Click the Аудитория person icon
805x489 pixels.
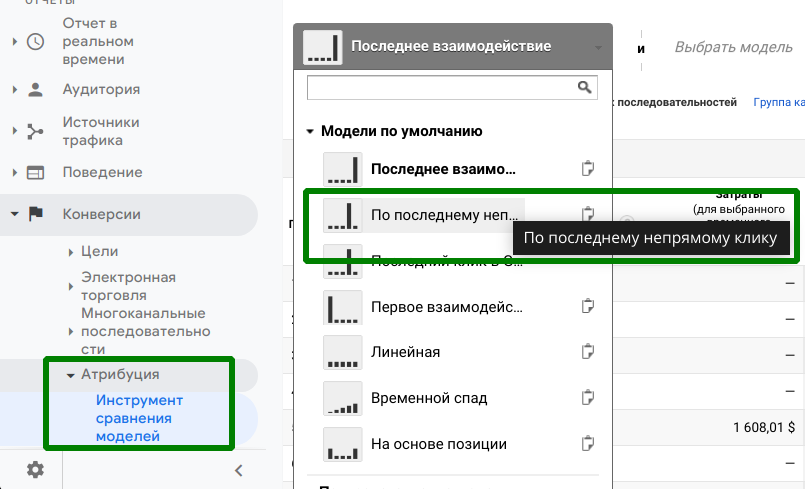pos(35,89)
